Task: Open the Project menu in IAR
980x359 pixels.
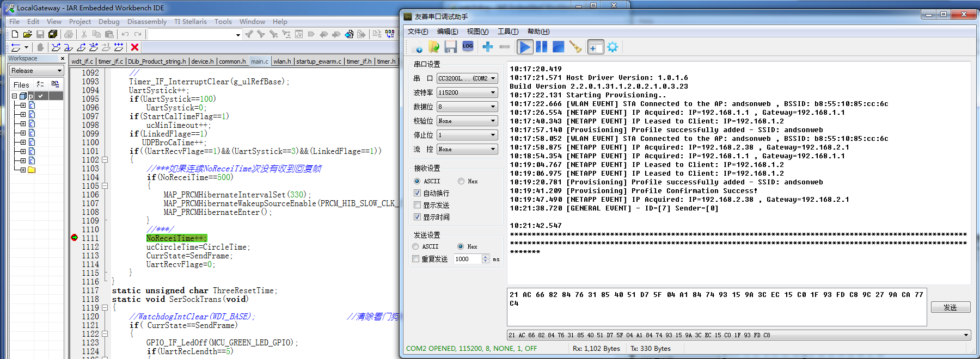Action: (x=80, y=22)
